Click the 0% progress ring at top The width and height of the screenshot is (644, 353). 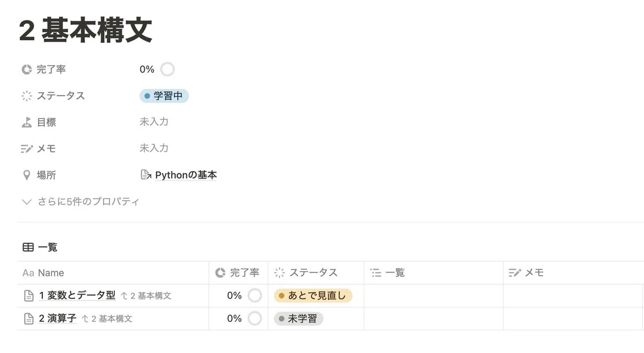point(167,69)
